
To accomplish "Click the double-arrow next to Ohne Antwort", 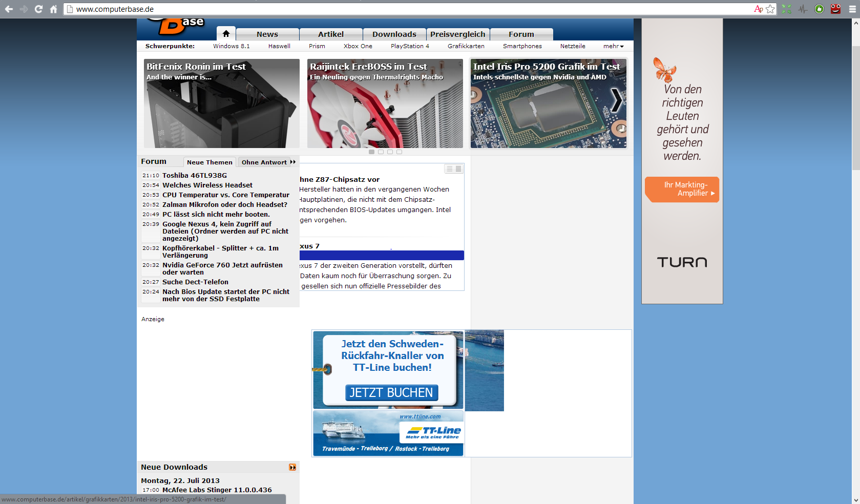I will [293, 162].
